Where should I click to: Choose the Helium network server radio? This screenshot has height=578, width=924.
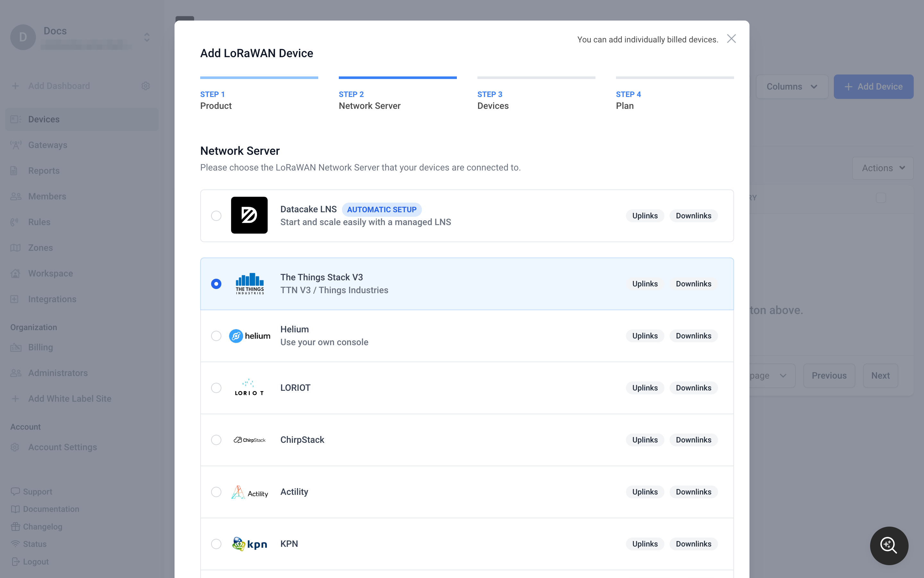(216, 336)
